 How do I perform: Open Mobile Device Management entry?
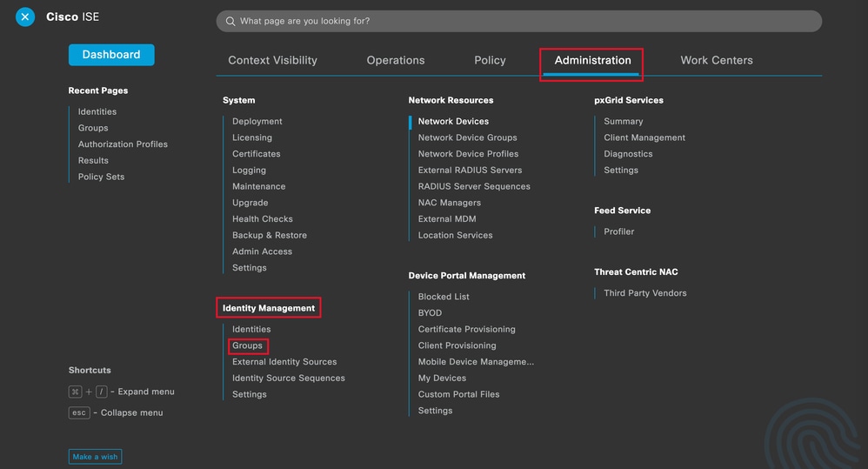pos(476,362)
